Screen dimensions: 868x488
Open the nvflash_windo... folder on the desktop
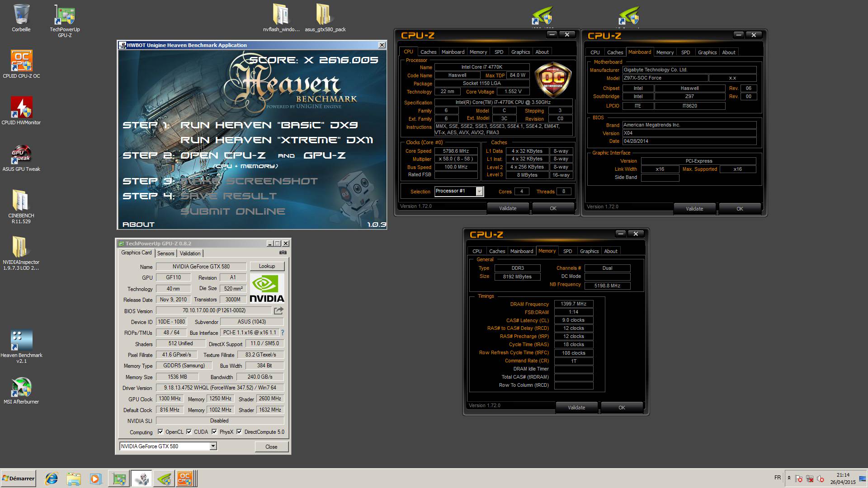coord(281,18)
